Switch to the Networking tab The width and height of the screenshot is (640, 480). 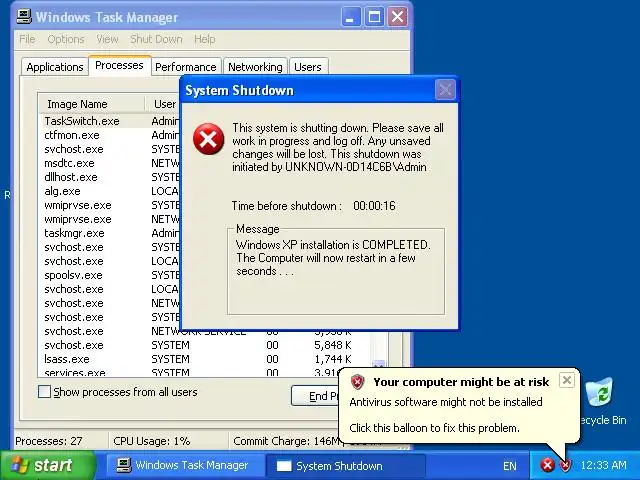coord(255,67)
